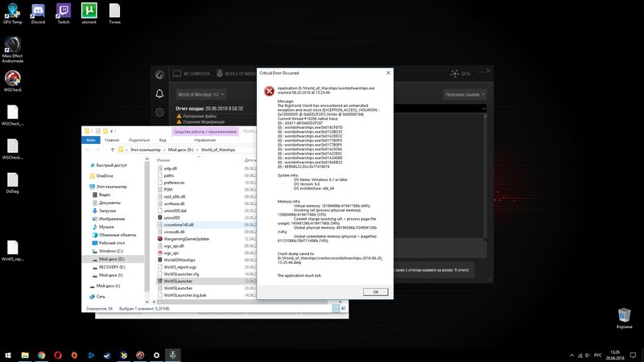The image size is (644, 362).
Task: Open Chrome from the taskbar
Action: (x=42, y=355)
